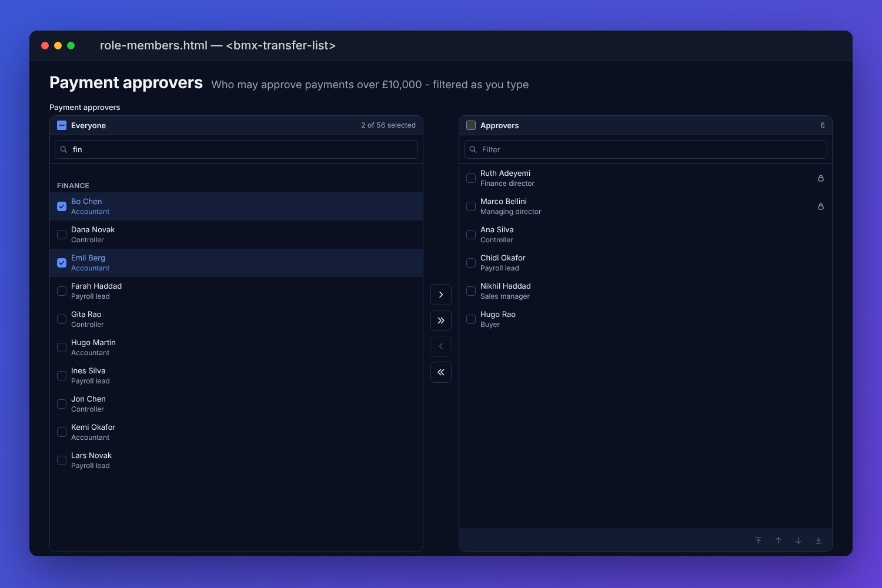Check Chidi Okafor in Approvers
882x588 pixels.
tap(471, 263)
